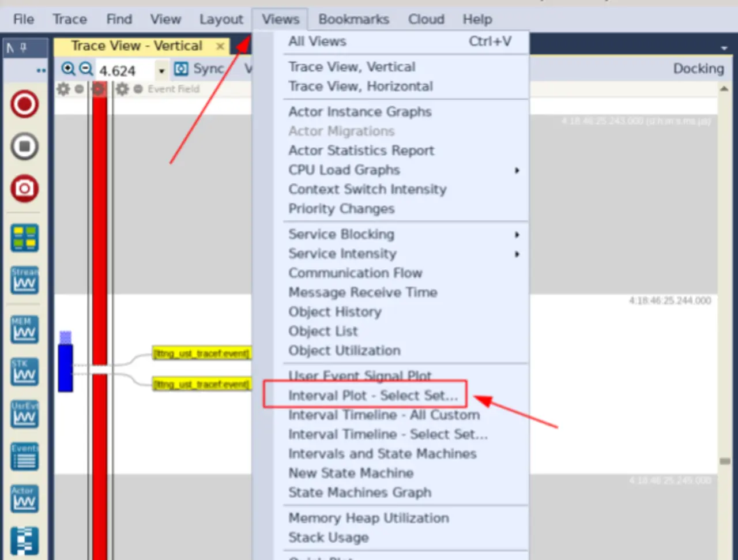
Task: Open the UsrEvt signal plot icon
Action: pos(24,414)
